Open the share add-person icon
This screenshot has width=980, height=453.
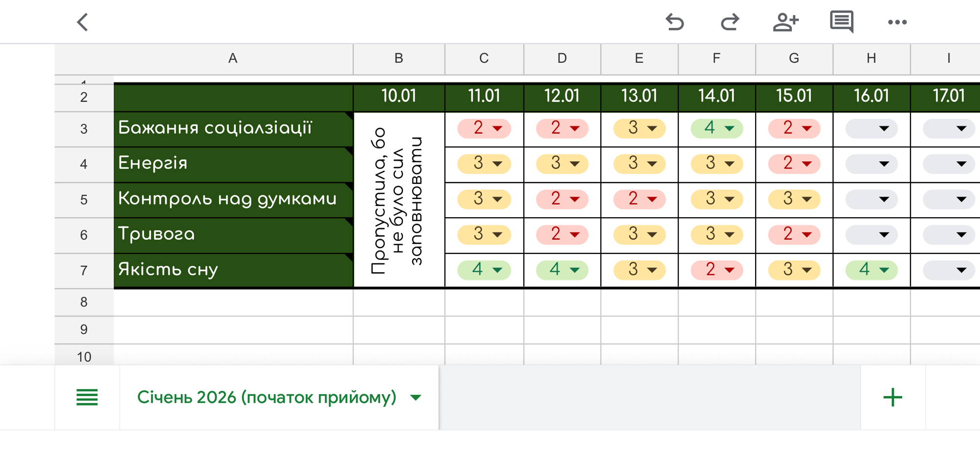[785, 22]
